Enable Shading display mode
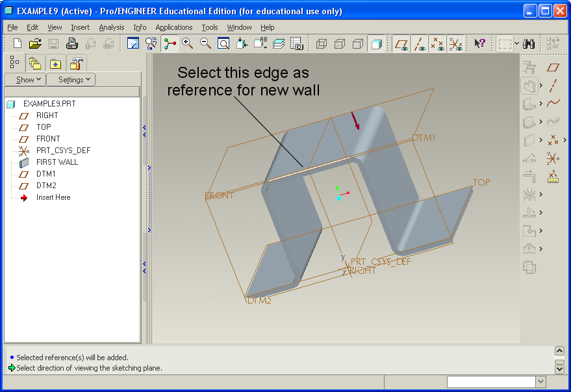 pyautogui.click(x=375, y=43)
